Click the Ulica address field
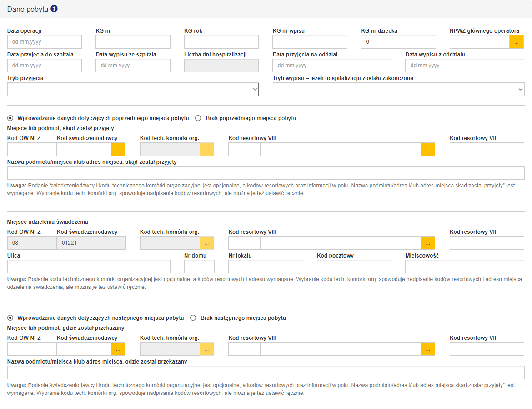 89,267
